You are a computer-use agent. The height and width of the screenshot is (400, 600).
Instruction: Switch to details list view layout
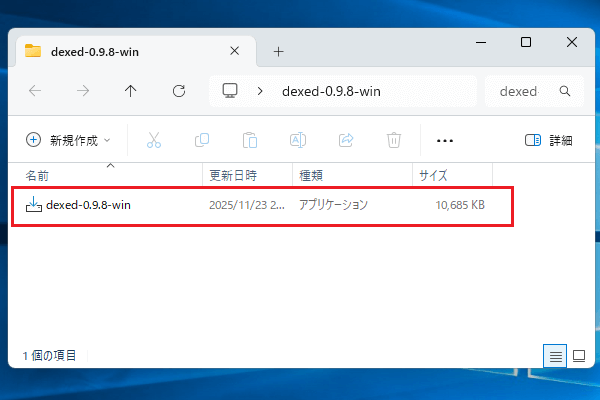click(553, 356)
